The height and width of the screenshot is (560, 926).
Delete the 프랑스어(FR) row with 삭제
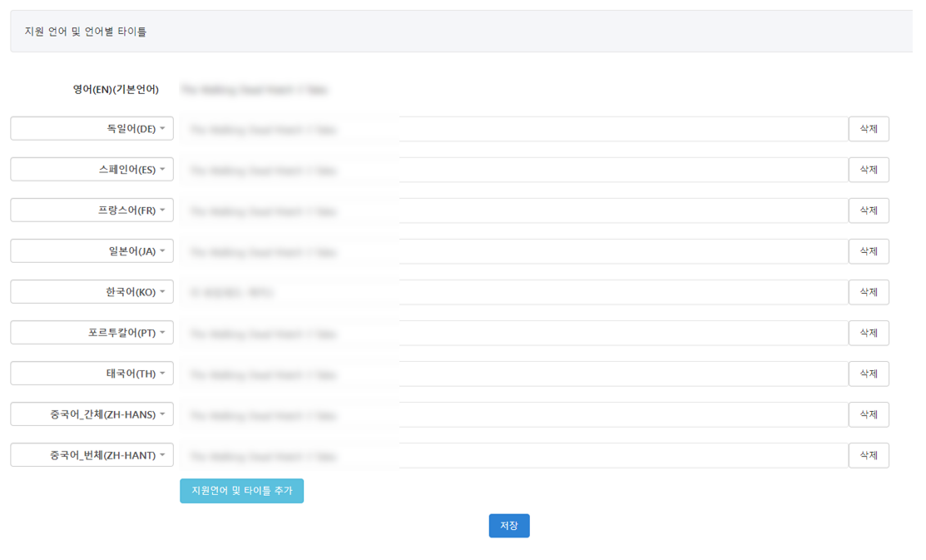point(869,211)
